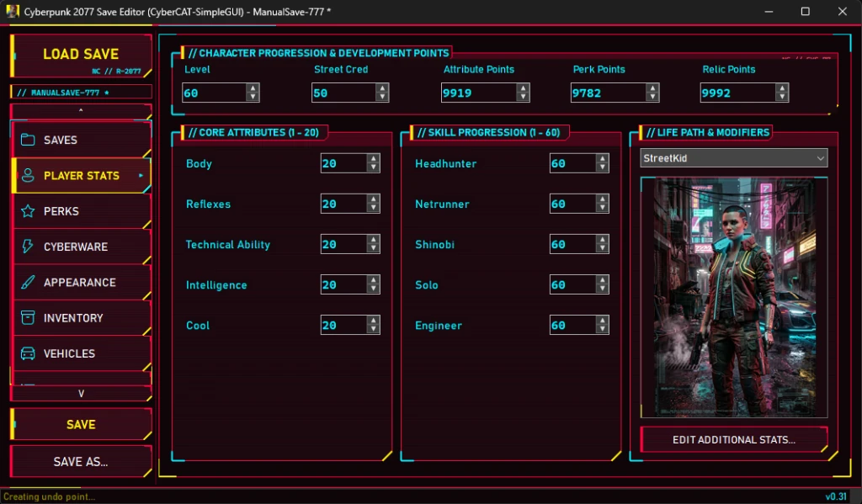Click the StreetKid character portrait image
Screen dimensions: 862x504
point(734,297)
